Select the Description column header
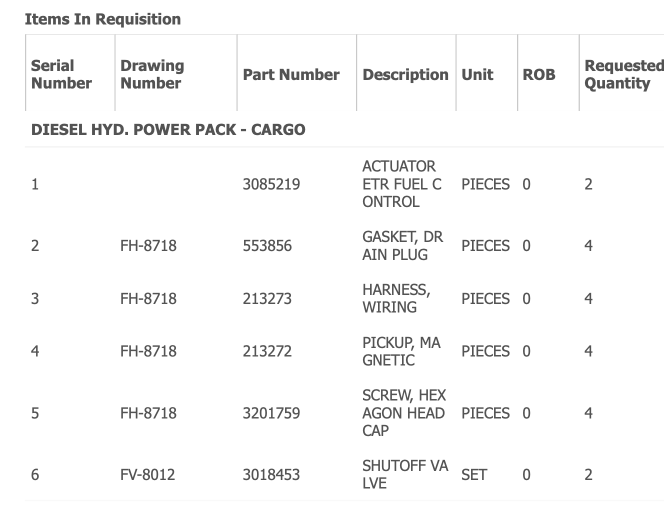Screen dimensions: 664x524 (x=405, y=75)
